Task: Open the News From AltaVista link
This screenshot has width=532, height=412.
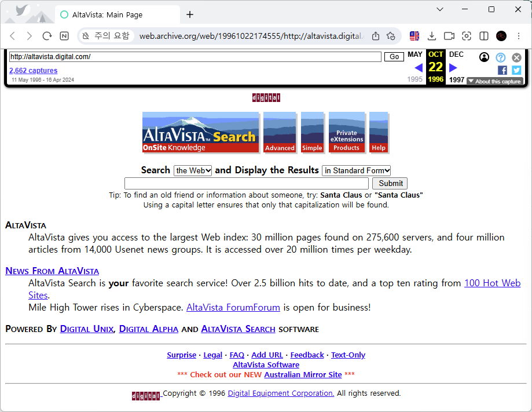Action: pyautogui.click(x=52, y=271)
